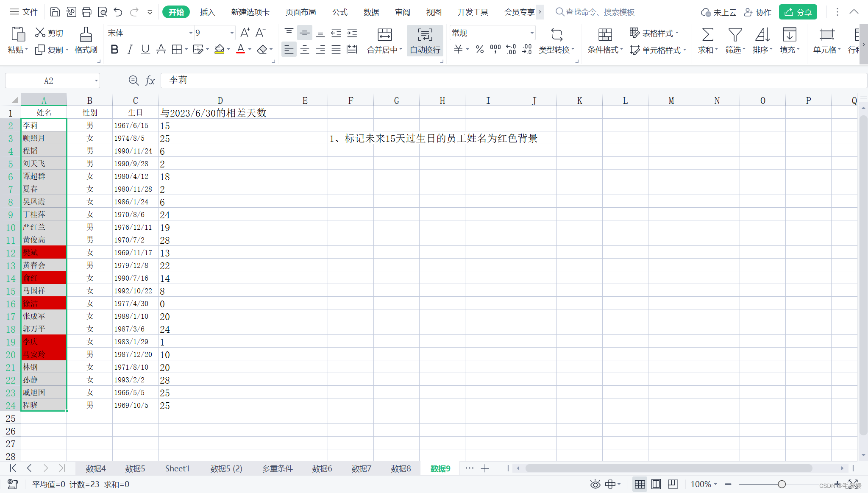Click the zoom slider handle
This screenshot has width=868, height=493.
[782, 484]
